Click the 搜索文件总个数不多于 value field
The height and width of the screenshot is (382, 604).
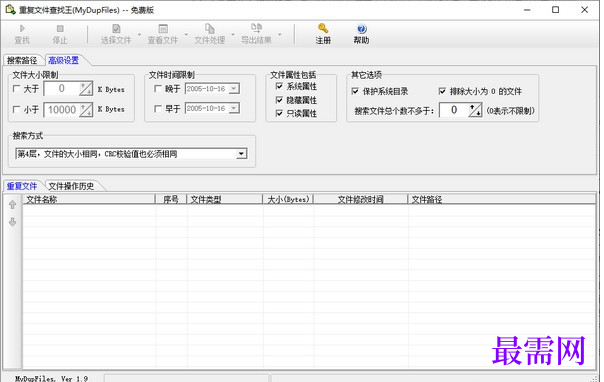point(454,110)
